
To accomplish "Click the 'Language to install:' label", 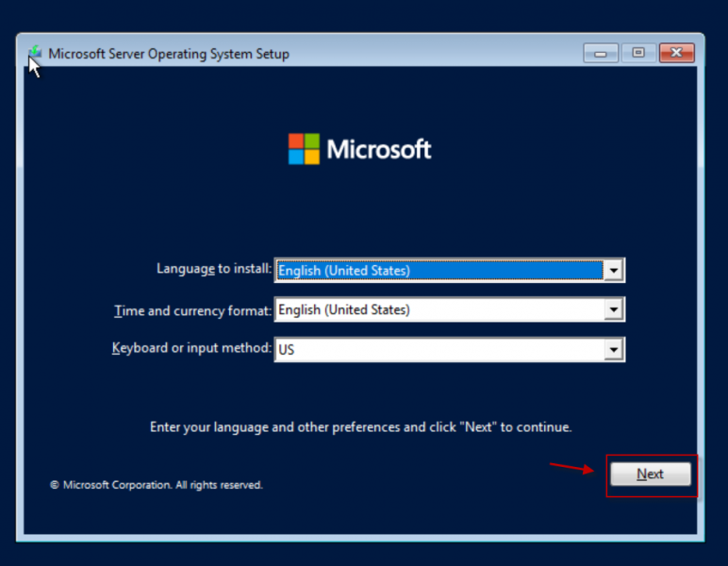I will click(x=213, y=269).
